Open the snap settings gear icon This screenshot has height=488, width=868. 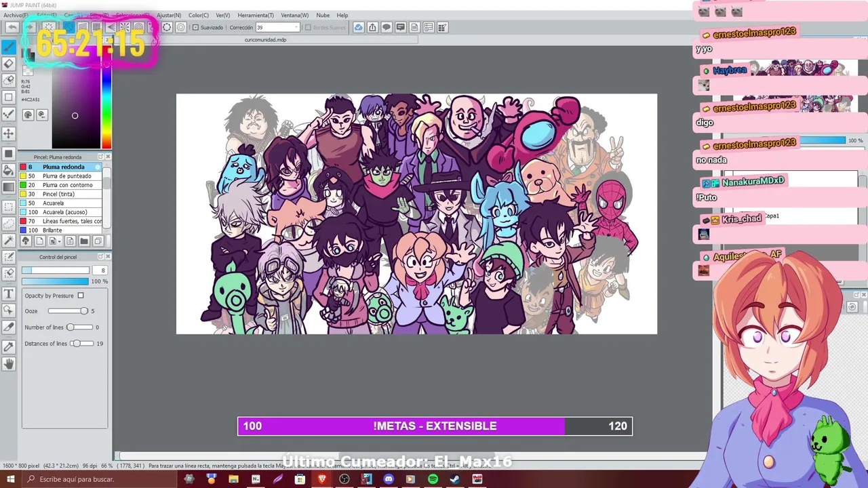click(180, 27)
